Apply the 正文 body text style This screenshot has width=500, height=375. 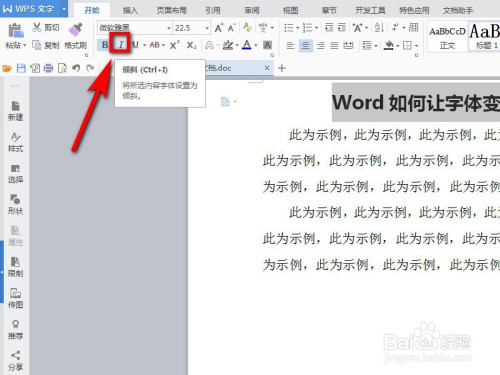[447, 37]
